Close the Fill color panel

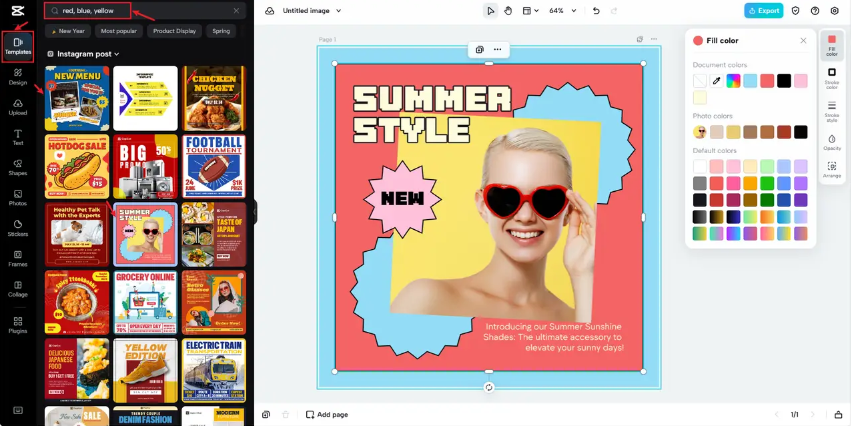tap(803, 41)
